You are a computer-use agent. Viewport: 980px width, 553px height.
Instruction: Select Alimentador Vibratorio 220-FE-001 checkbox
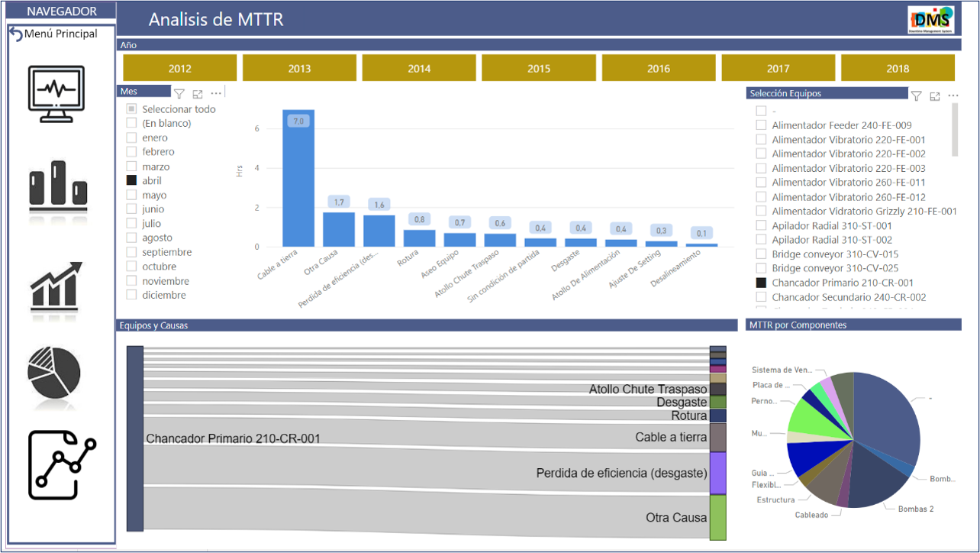[761, 140]
